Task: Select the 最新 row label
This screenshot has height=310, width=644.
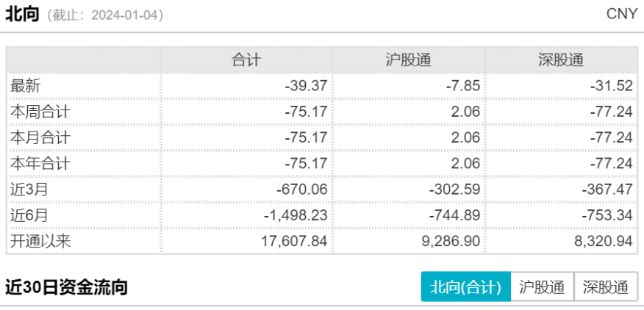Action: 26,86
